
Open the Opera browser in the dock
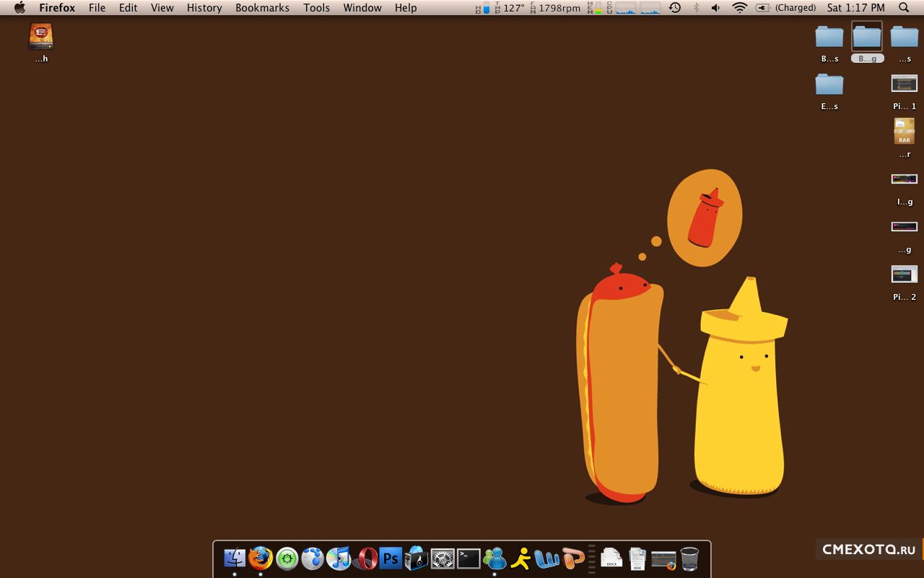point(366,558)
